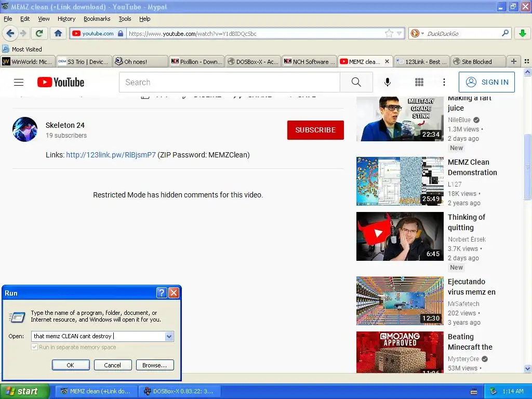Go back with the browser back arrow
This screenshot has height=399, width=532.
pyautogui.click(x=10, y=33)
